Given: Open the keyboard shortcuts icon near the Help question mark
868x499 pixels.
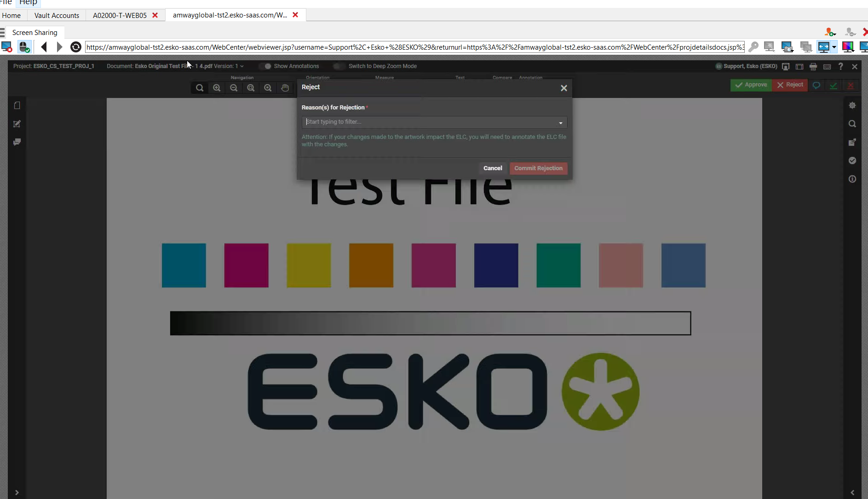Looking at the screenshot, I should [x=828, y=66].
